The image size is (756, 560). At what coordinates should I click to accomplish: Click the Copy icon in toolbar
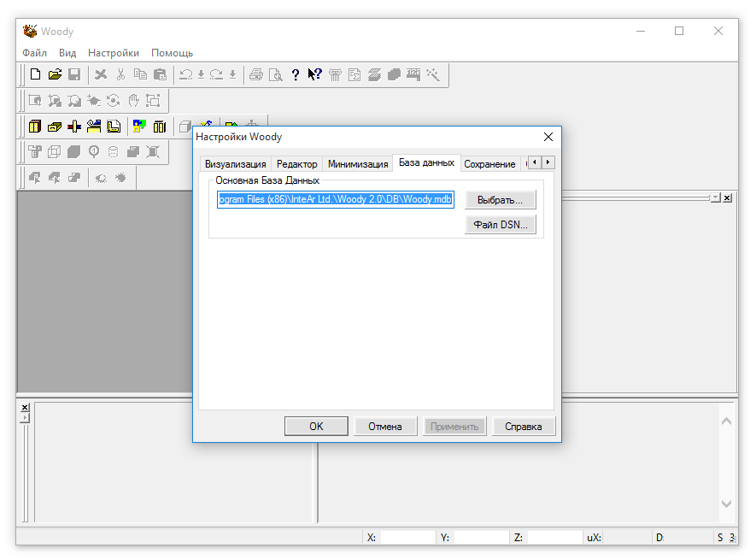140,74
